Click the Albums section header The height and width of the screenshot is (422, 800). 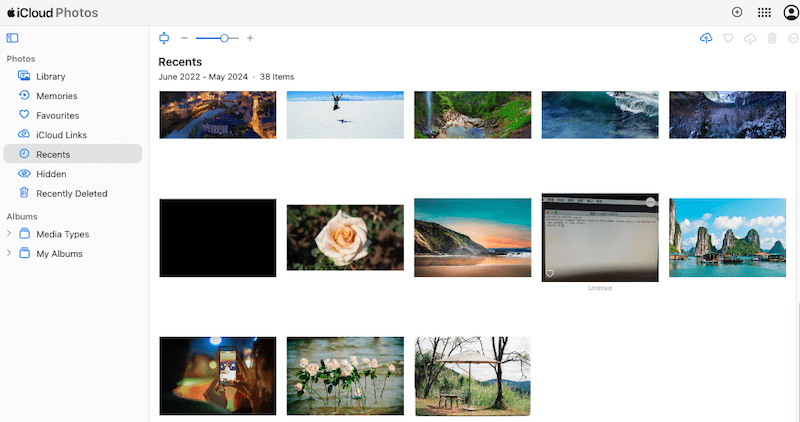(x=22, y=216)
